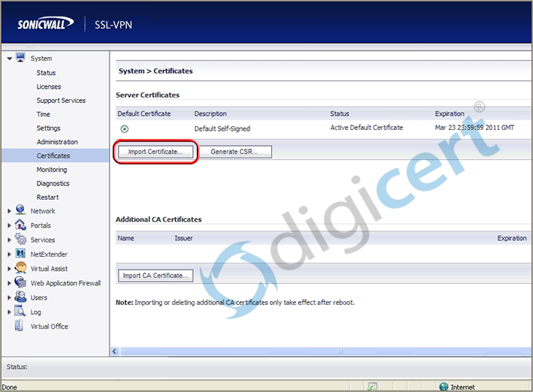
Task: Open the Diagnostics menu item
Action: [53, 183]
